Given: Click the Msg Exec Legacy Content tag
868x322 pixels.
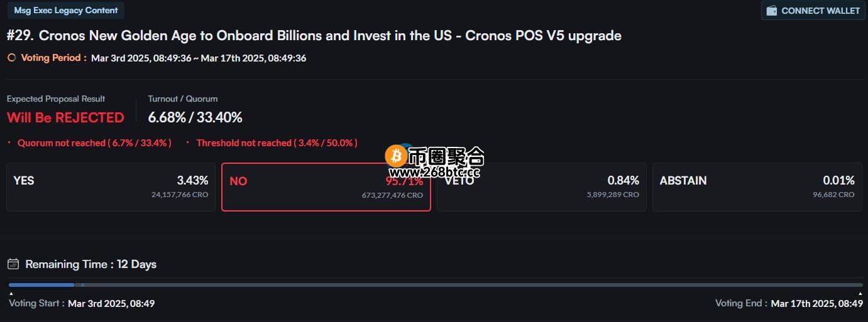Looking at the screenshot, I should point(66,11).
